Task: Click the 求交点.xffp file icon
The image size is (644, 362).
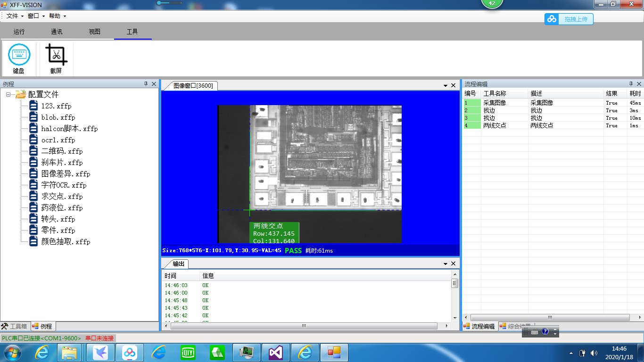Action: point(33,196)
